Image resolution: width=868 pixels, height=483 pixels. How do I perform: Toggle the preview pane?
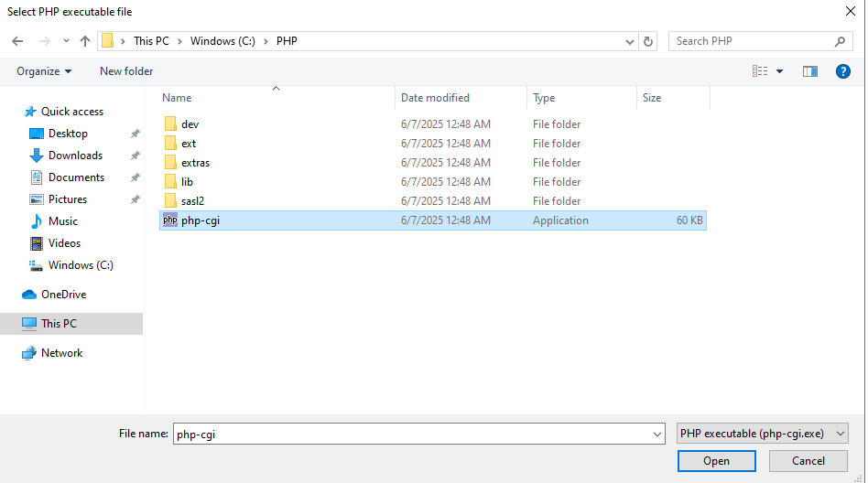click(x=810, y=71)
